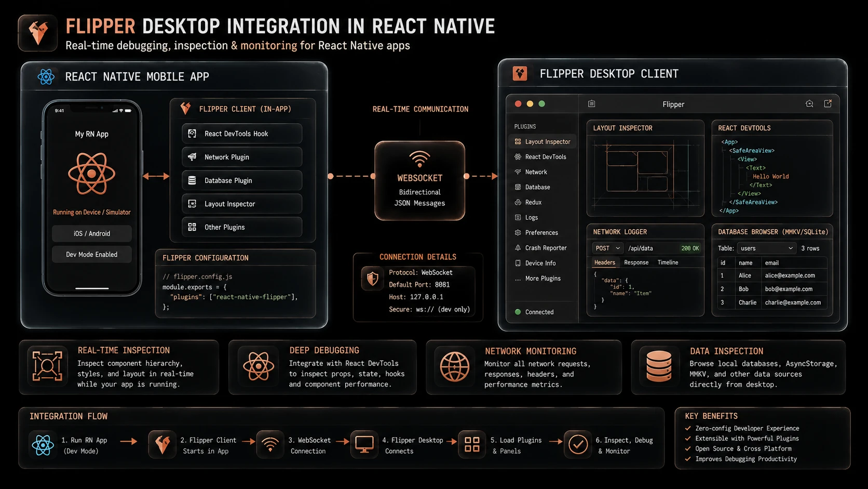This screenshot has height=489, width=868.
Task: Click the export icon at the Flipper window top right
Action: pyautogui.click(x=828, y=104)
